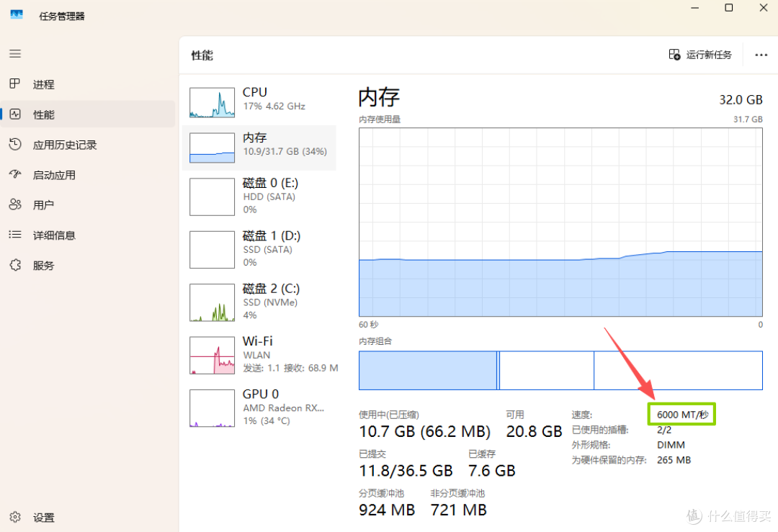Maximize the Task Manager window

(x=729, y=7)
